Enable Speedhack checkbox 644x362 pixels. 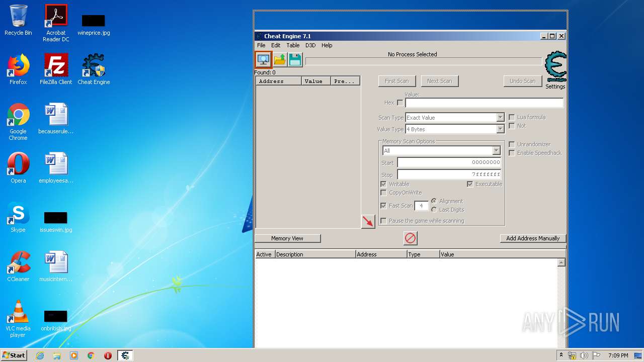tap(512, 153)
